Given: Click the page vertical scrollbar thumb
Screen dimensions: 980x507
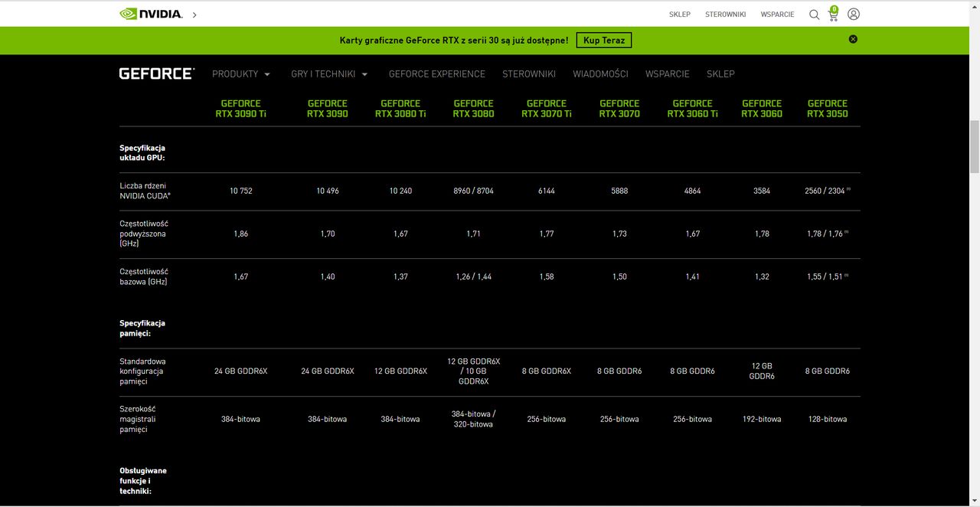Looking at the screenshot, I should click(974, 146).
